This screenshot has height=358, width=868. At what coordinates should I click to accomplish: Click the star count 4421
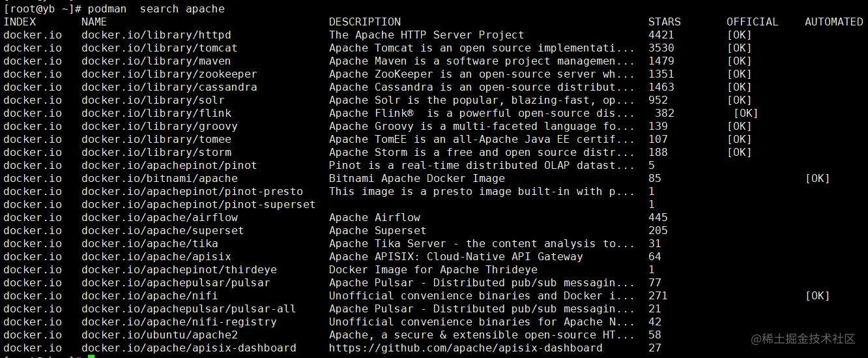661,35
